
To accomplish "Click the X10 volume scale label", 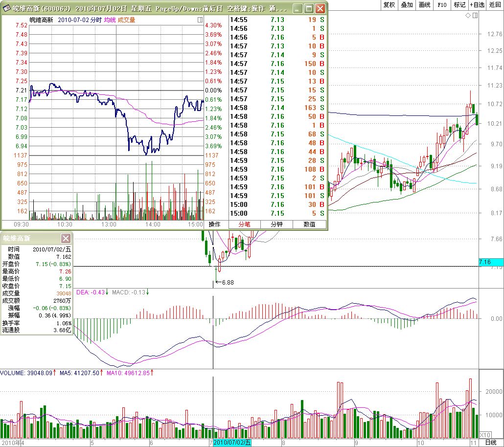I will (484, 435).
